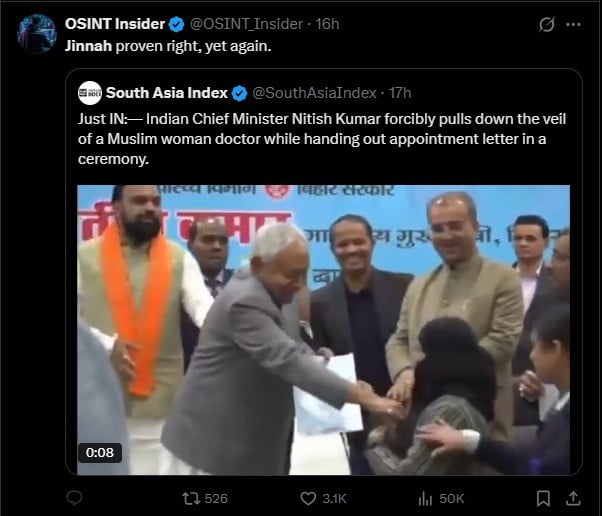602x516 pixels.
Task: Open the @OSINT_Insider handle link
Action: (250, 24)
